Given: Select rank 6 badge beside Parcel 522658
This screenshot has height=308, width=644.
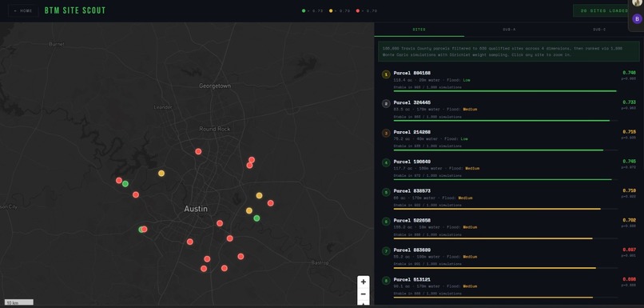Looking at the screenshot, I should pyautogui.click(x=386, y=222).
